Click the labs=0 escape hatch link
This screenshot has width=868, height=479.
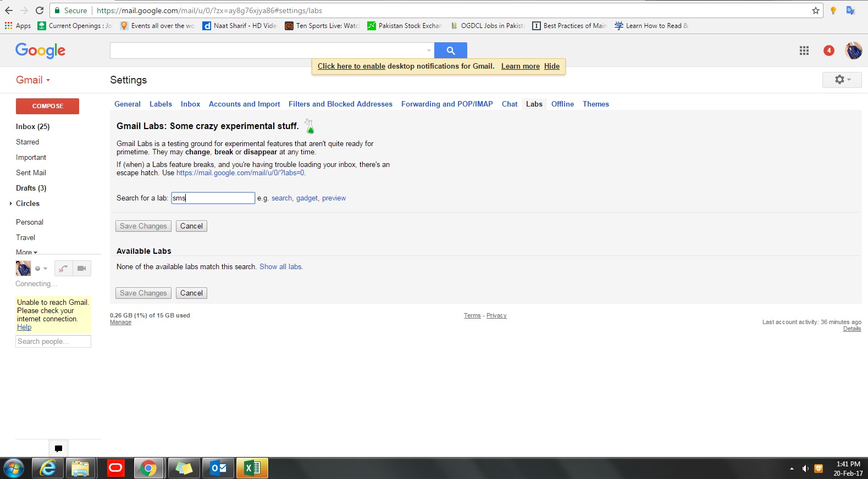[240, 173]
